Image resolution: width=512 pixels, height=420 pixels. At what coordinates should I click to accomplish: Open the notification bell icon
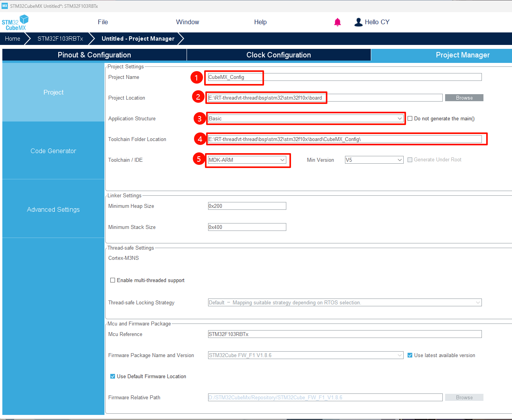click(x=338, y=22)
